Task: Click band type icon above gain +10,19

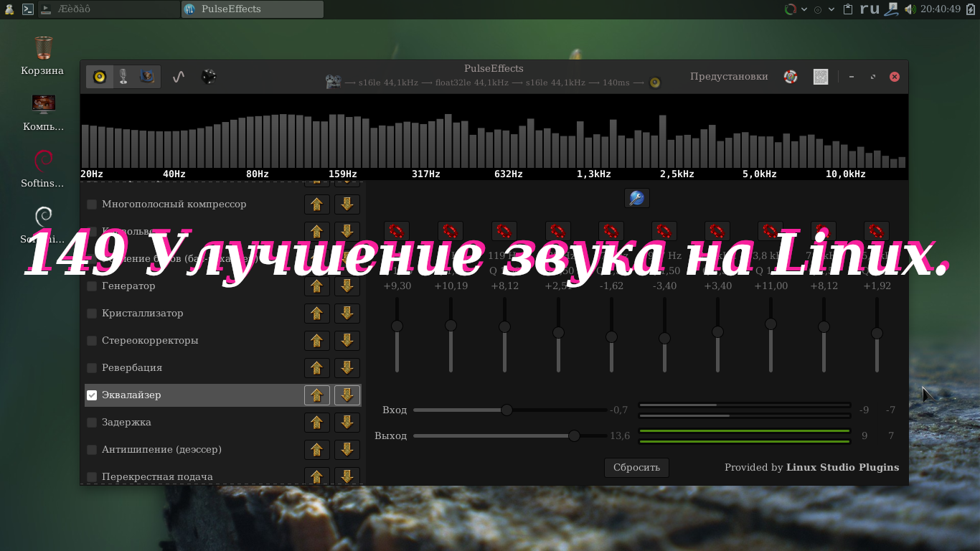Action: point(451,230)
